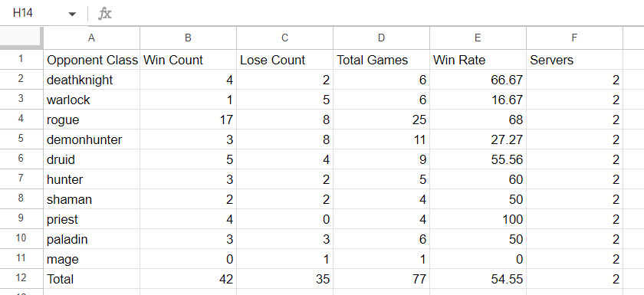Select the priest win rate 100 cell
Viewport: 644px width, 295px height.
coord(478,219)
